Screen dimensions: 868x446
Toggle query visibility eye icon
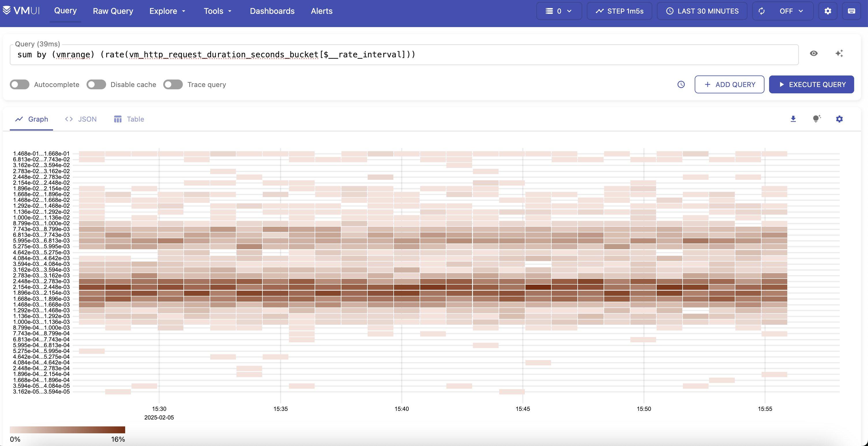tap(813, 53)
